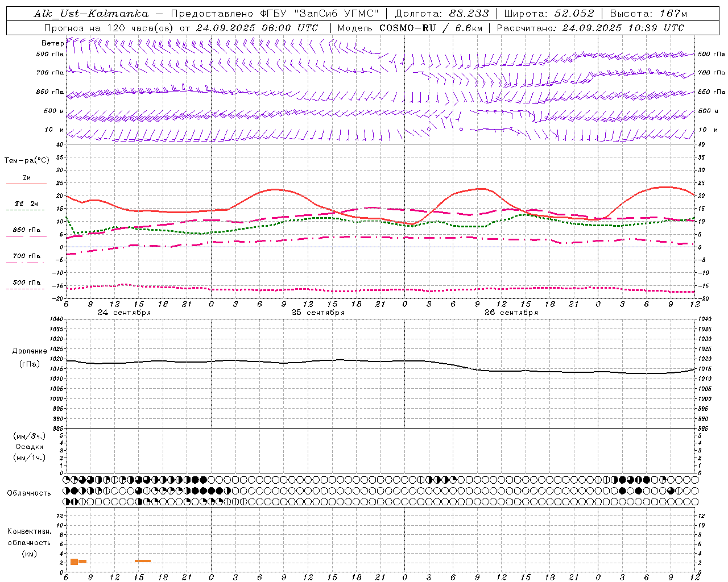Click orange convective bar near hour 15
The image size is (728, 582).
point(143,561)
